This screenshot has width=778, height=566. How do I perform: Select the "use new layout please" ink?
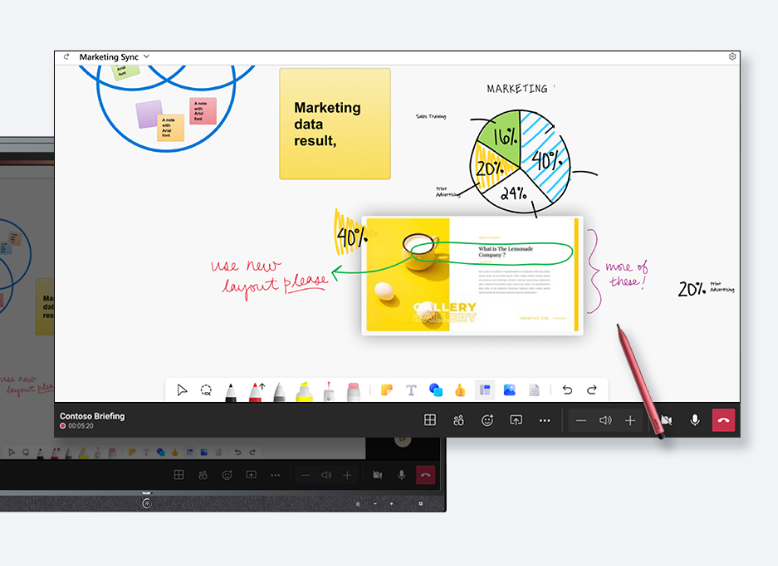[269, 278]
